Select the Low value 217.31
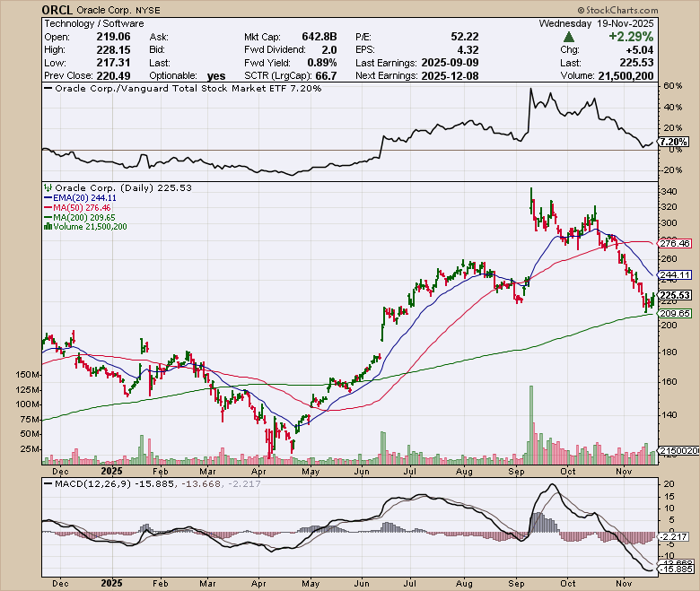 coord(113,63)
